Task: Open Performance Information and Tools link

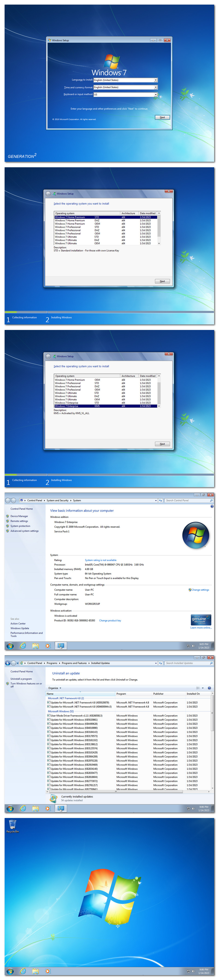Action: point(26,635)
